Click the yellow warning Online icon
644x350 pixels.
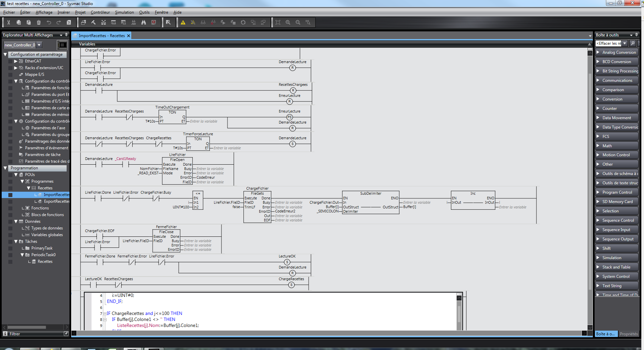[x=183, y=22]
